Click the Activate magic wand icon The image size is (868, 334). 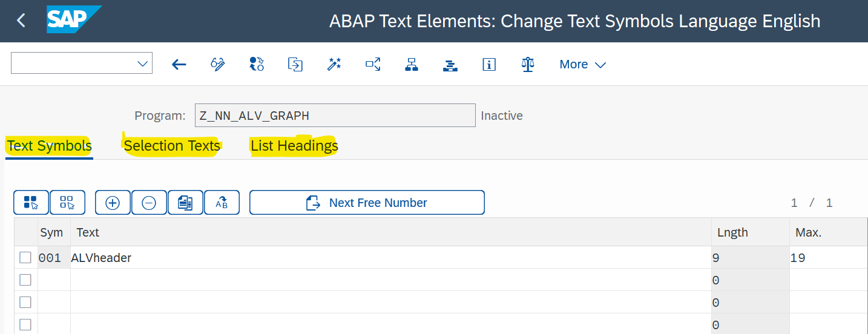pos(334,64)
